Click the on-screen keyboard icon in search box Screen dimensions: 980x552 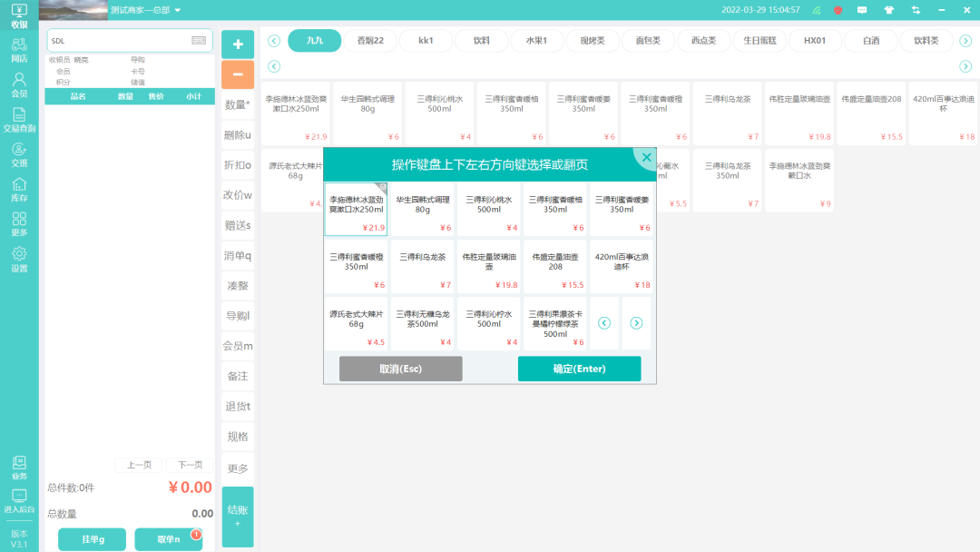[x=199, y=41]
